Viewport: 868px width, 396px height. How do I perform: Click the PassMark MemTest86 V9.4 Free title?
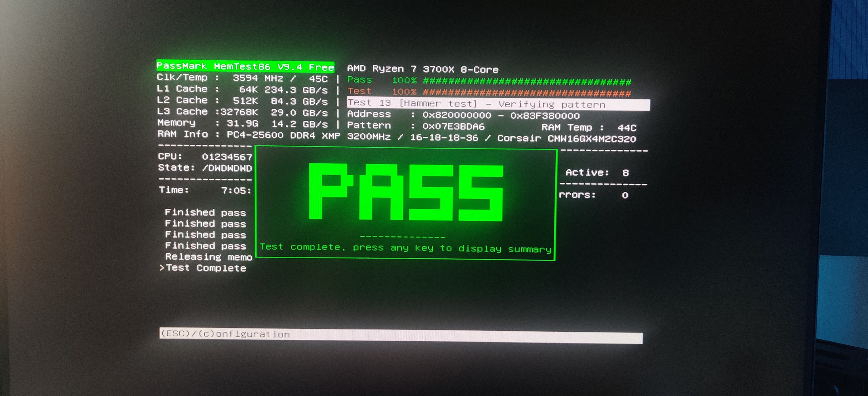click(245, 66)
